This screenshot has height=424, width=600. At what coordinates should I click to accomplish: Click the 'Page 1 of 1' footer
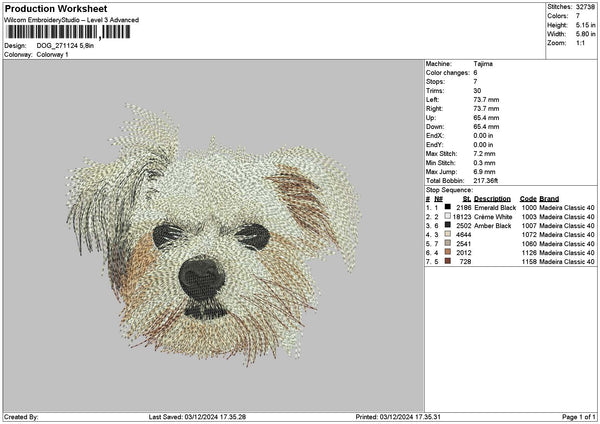pyautogui.click(x=579, y=417)
